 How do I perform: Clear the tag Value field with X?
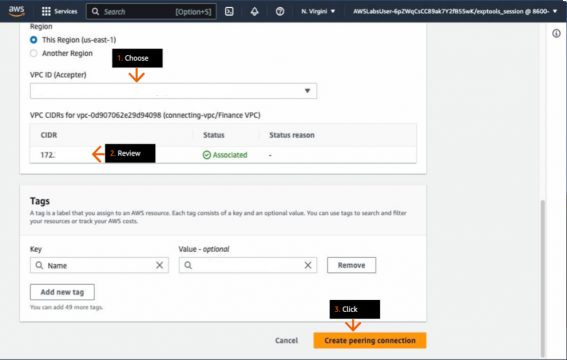tap(308, 265)
